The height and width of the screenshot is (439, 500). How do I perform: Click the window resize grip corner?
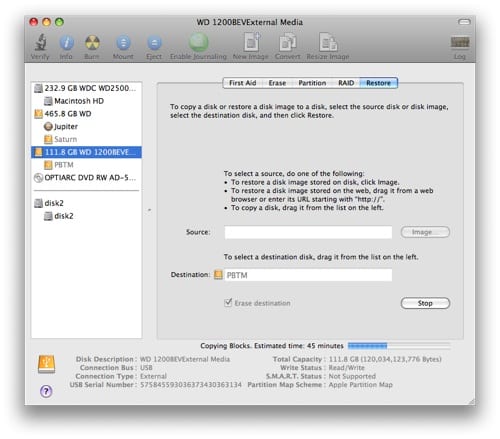click(472, 401)
